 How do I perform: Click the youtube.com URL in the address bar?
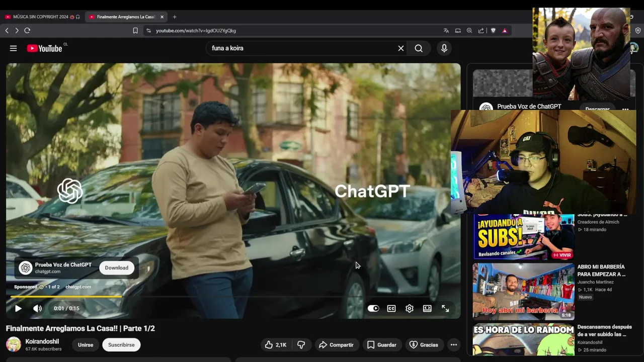[x=196, y=31]
